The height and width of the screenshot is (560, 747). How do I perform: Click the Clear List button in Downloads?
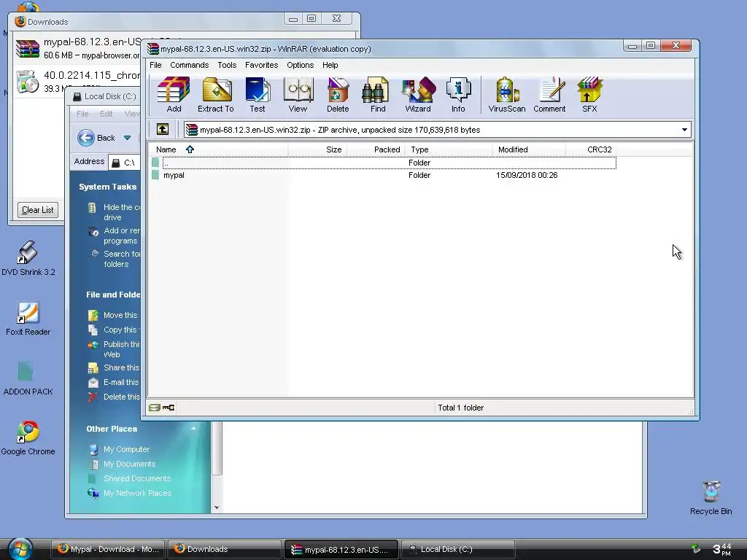[x=38, y=210]
